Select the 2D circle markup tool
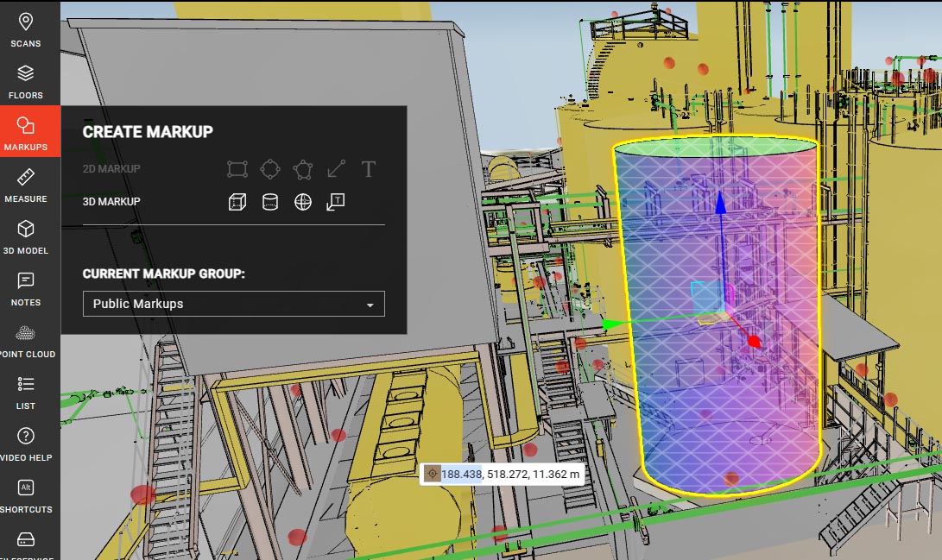Screen dimensions: 942x560 coord(269,170)
